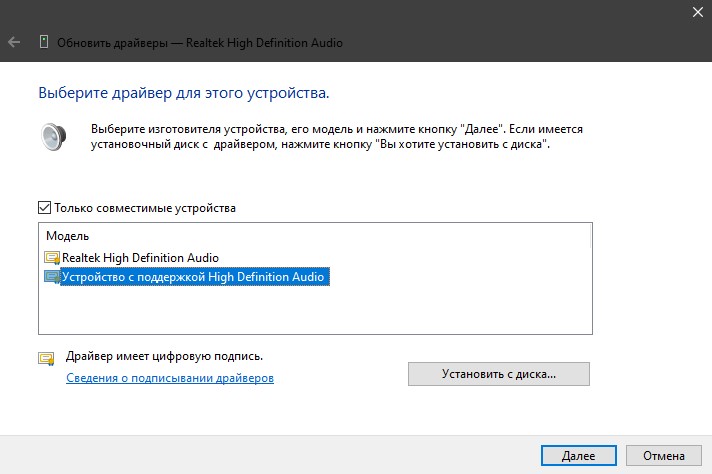712x474 pixels.
Task: Click the Далее button
Action: (578, 455)
